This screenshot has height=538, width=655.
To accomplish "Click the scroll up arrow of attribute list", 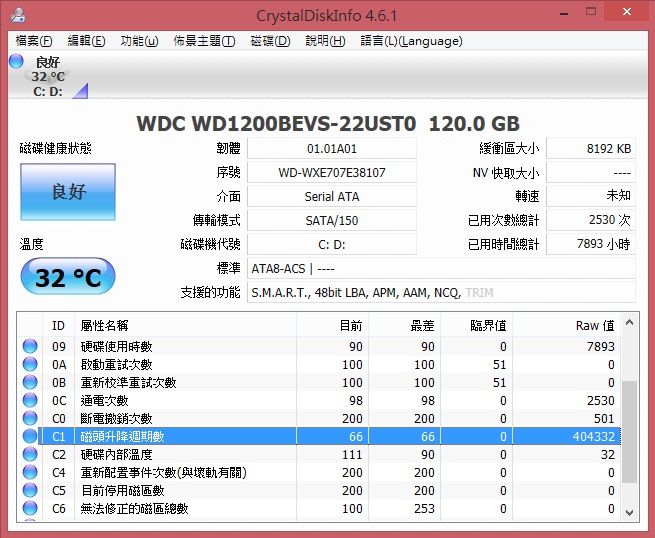I will coord(630,322).
